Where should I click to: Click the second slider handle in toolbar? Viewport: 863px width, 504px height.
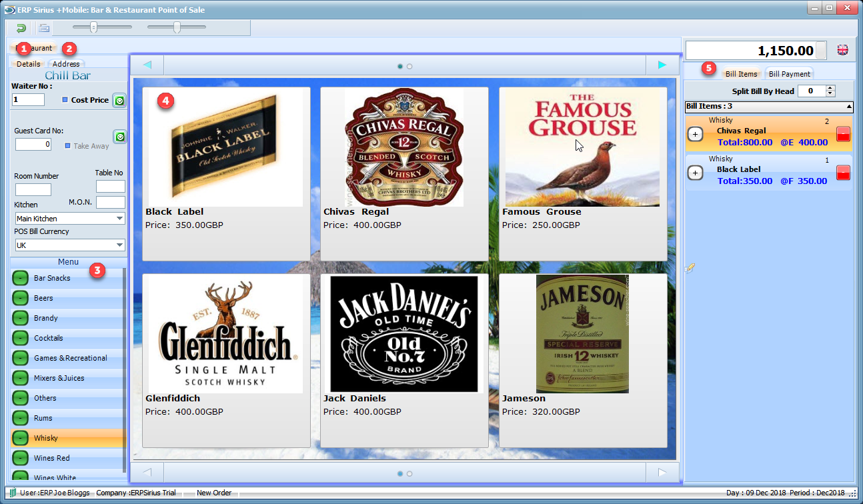pyautogui.click(x=177, y=27)
